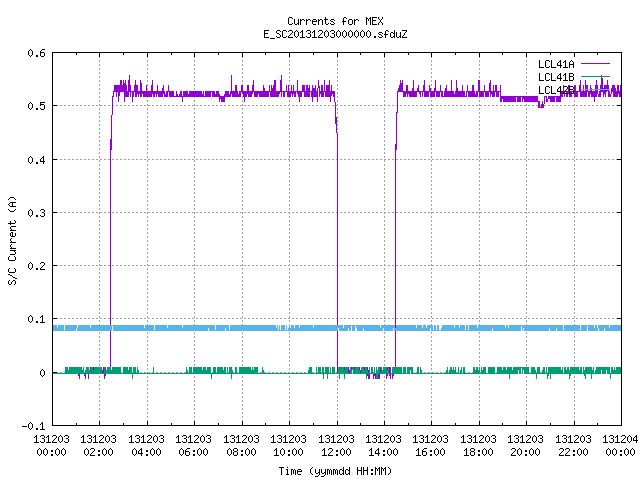640x480 pixels.
Task: Click the -0.1 y-axis tick label
Action: [x=33, y=426]
